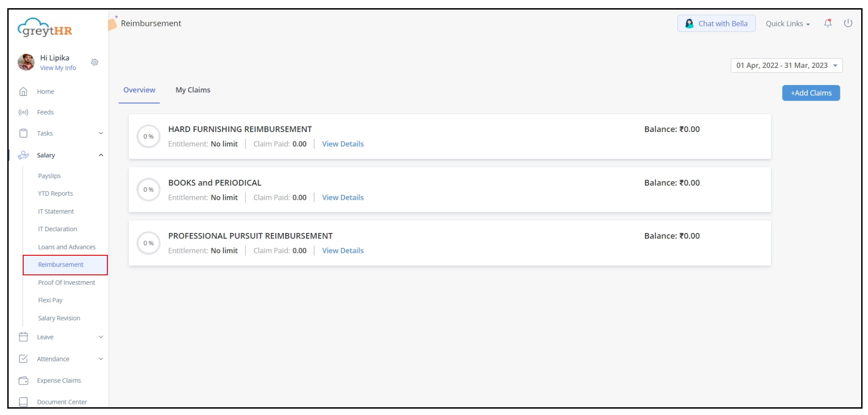Click the greytHR logo
The width and height of the screenshot is (868, 415).
(x=45, y=28)
